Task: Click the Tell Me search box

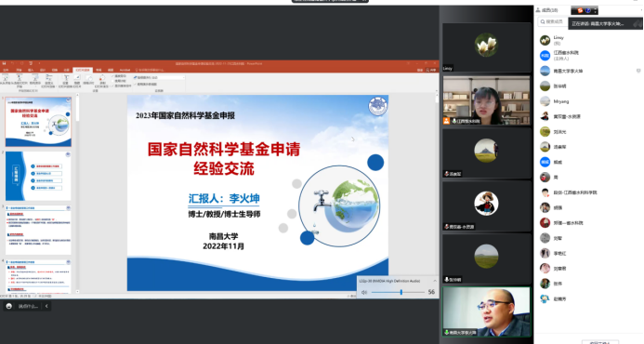Action: [x=150, y=71]
